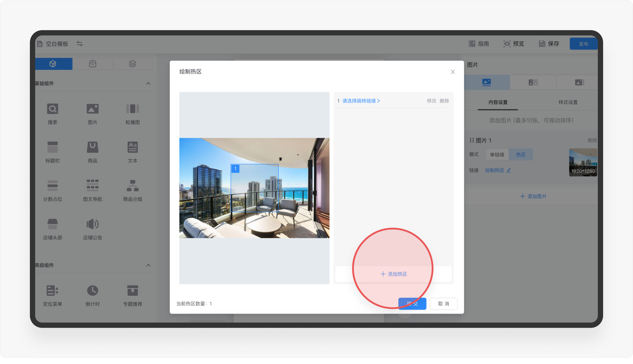This screenshot has height=364, width=633.
Task: Open the 样式设置 tab
Action: click(568, 102)
